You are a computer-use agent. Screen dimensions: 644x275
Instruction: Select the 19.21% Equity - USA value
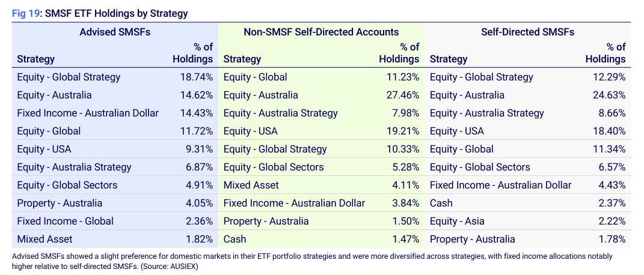click(x=403, y=131)
